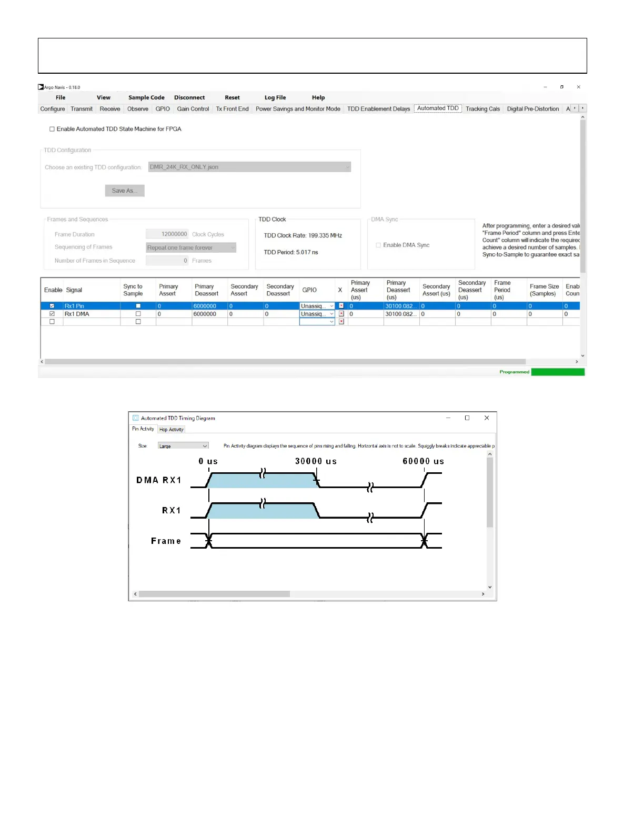
Task: Click Number of Frames in Sequence field
Action: point(167,261)
